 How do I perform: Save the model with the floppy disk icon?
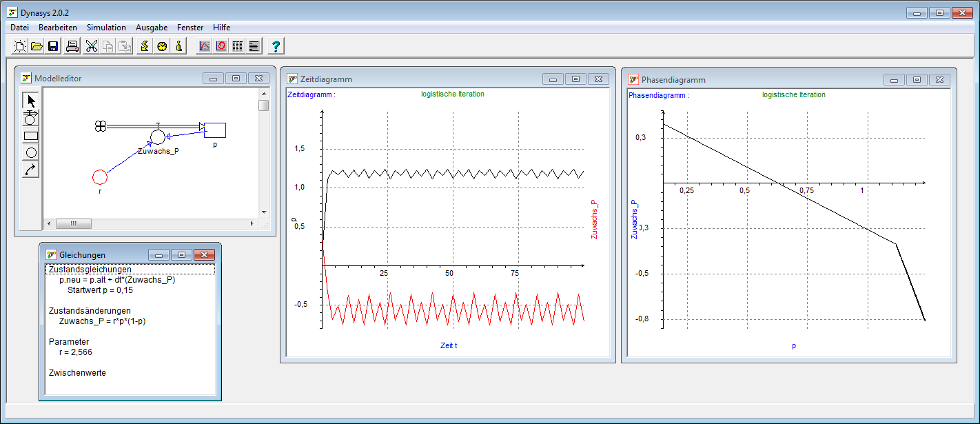(x=53, y=46)
